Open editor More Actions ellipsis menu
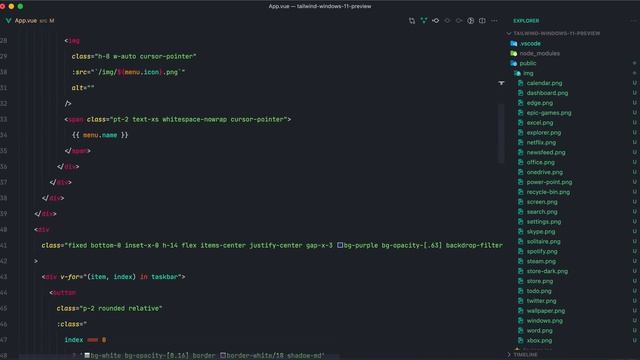This screenshot has height=360, width=640. point(494,21)
